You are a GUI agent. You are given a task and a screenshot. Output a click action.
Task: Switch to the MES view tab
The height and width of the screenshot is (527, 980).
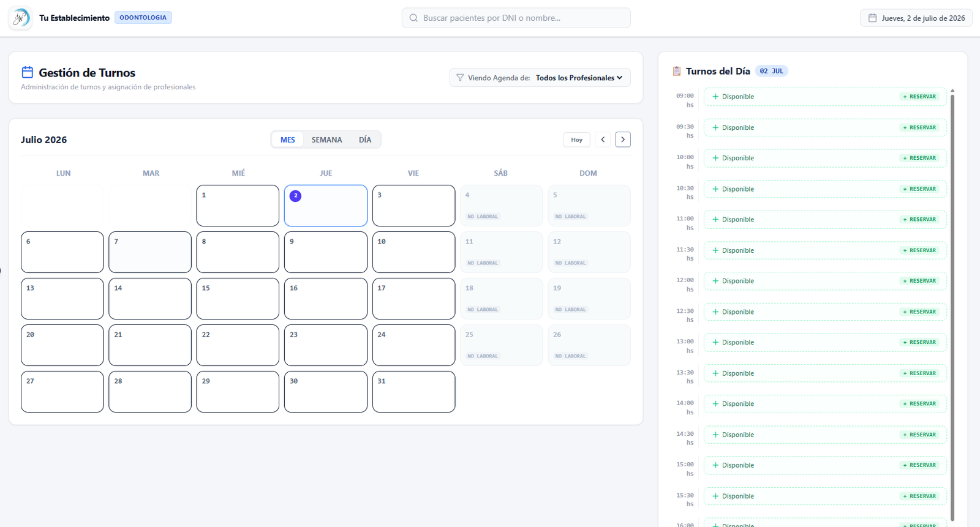tap(288, 140)
